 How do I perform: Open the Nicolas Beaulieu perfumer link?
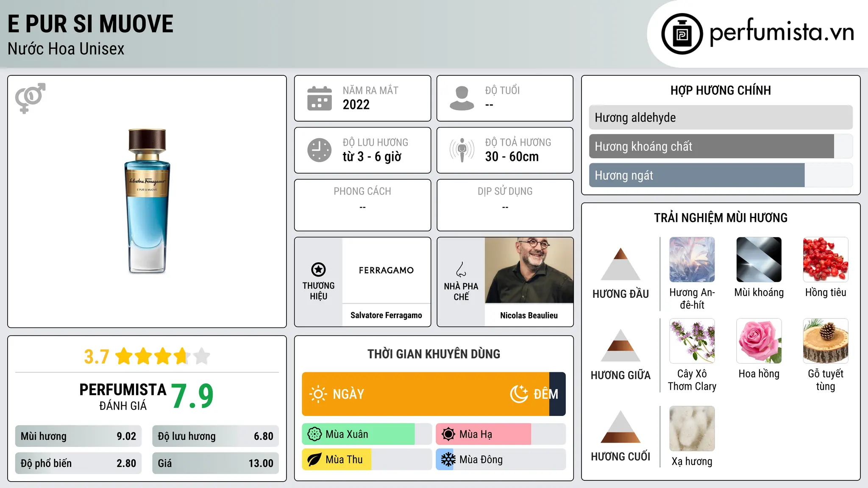[x=529, y=315]
